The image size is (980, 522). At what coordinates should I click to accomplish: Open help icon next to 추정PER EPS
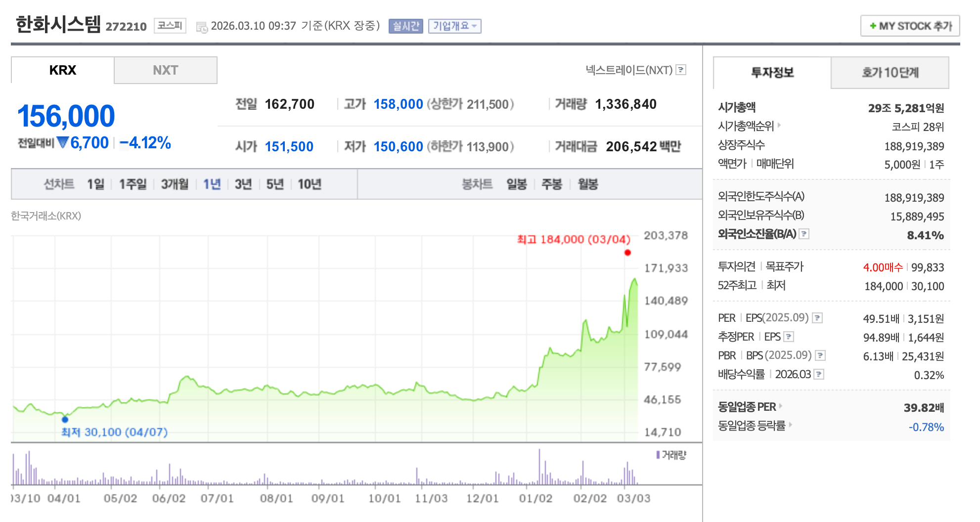click(x=789, y=337)
